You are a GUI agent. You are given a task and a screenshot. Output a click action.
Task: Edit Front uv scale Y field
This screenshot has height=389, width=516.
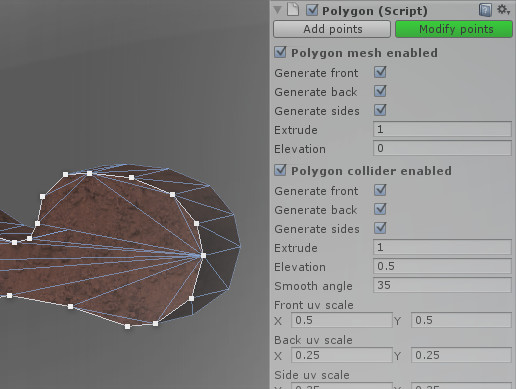click(461, 320)
